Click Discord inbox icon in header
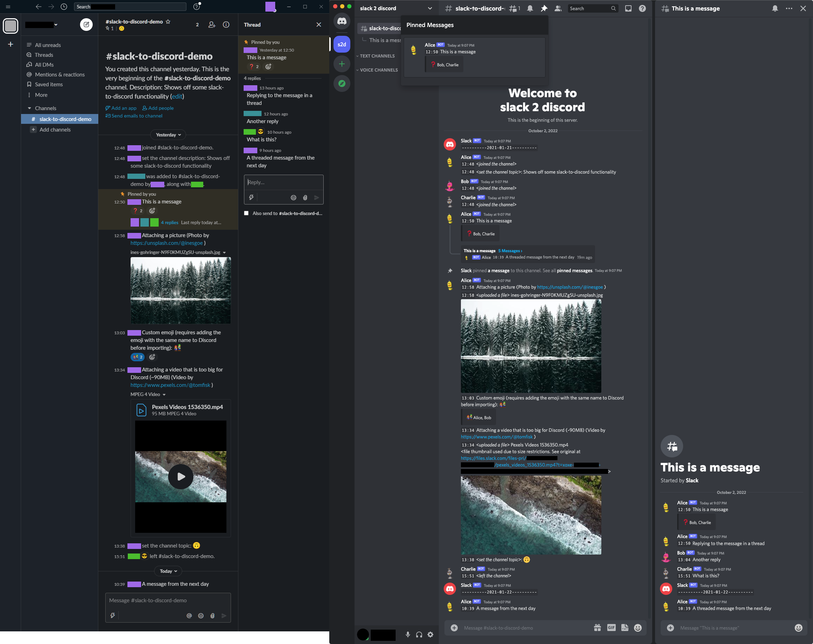 coord(628,8)
